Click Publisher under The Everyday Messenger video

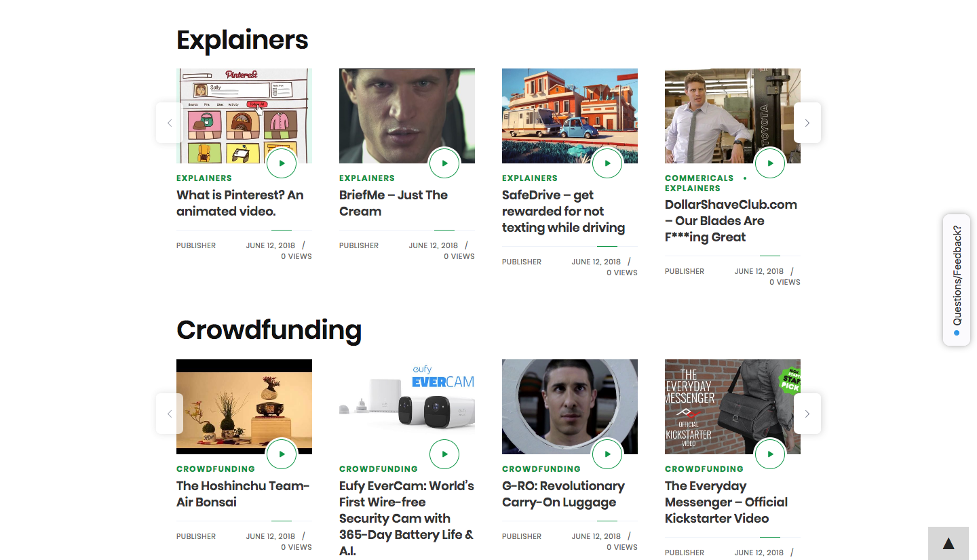pyautogui.click(x=685, y=553)
